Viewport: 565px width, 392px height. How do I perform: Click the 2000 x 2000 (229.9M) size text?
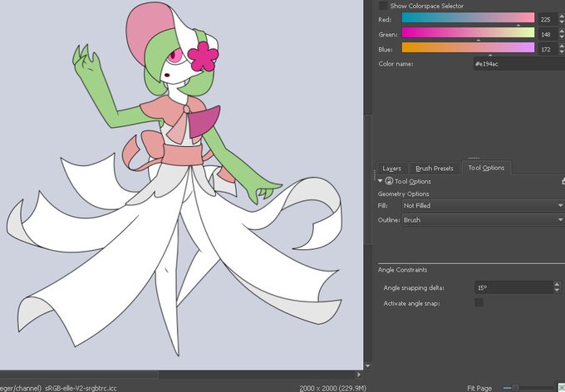pyautogui.click(x=332, y=389)
